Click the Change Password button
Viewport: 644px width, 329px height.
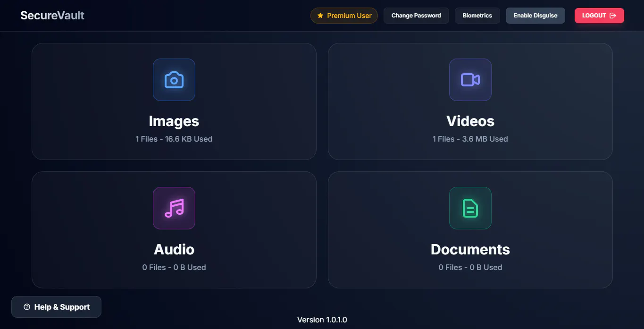tap(416, 16)
